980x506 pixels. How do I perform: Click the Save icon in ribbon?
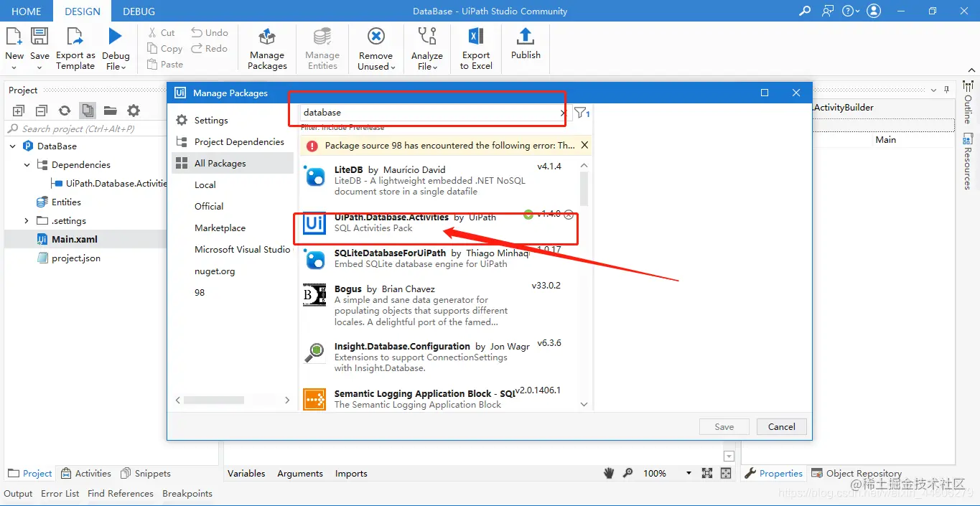click(39, 37)
